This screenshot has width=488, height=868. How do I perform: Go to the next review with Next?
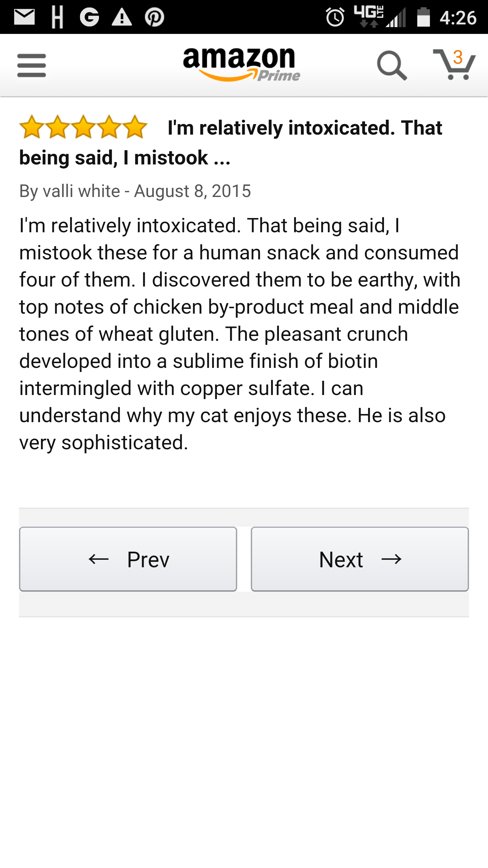(360, 559)
